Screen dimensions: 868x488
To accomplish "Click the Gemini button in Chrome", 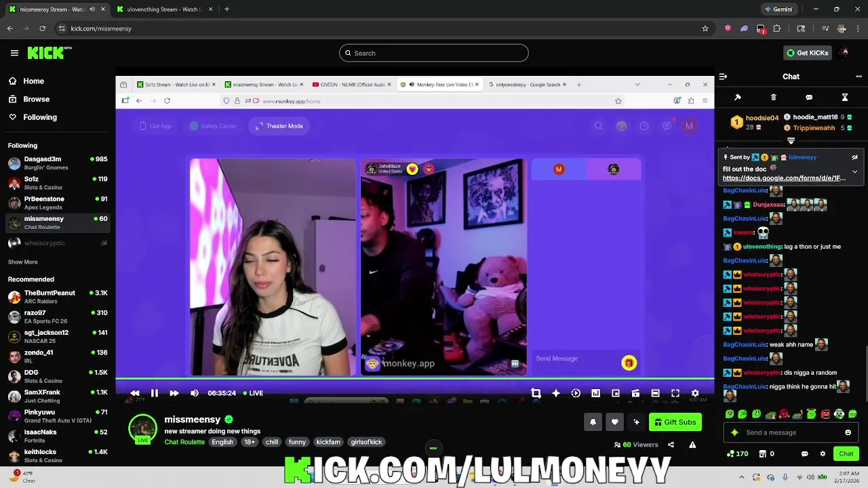I will pyautogui.click(x=778, y=9).
